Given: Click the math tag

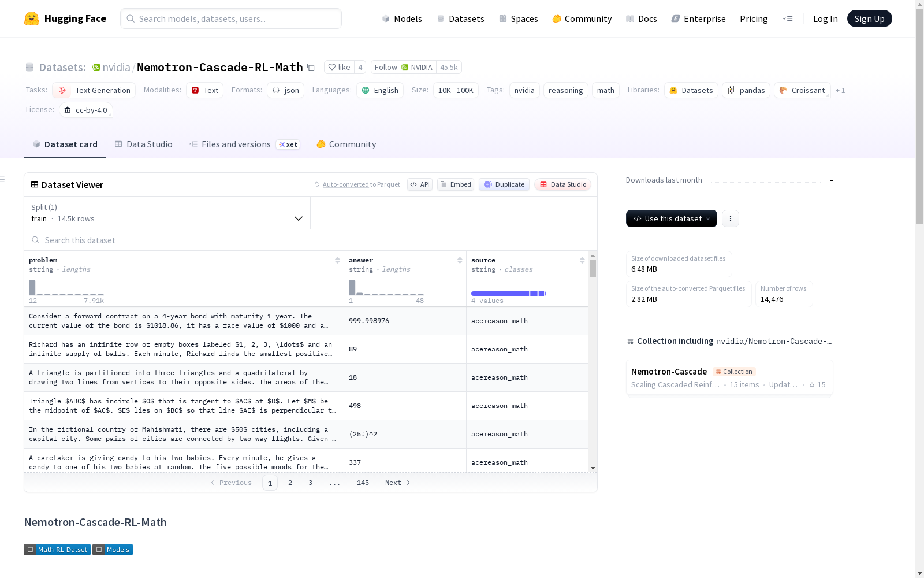Looking at the screenshot, I should [606, 90].
